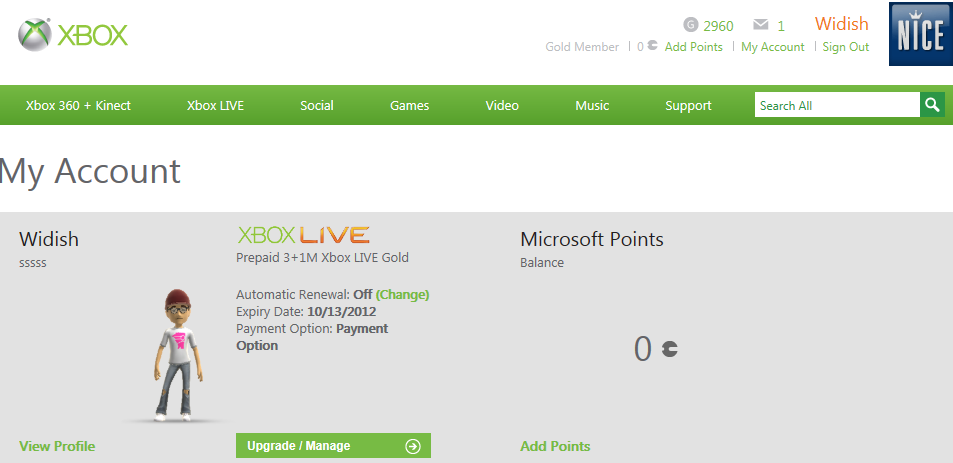953x463 pixels.
Task: Click the Xbox LIVE logo in account panel
Action: [303, 235]
